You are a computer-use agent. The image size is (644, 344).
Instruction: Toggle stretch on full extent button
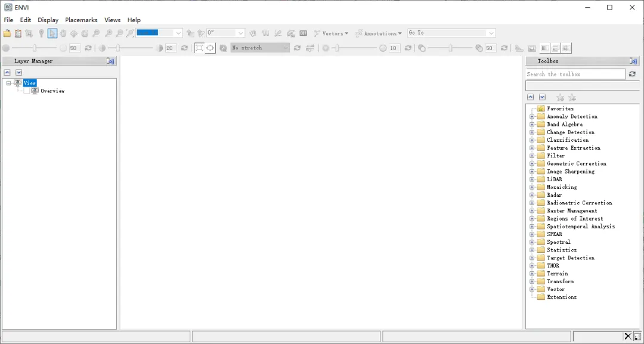[x=199, y=48]
